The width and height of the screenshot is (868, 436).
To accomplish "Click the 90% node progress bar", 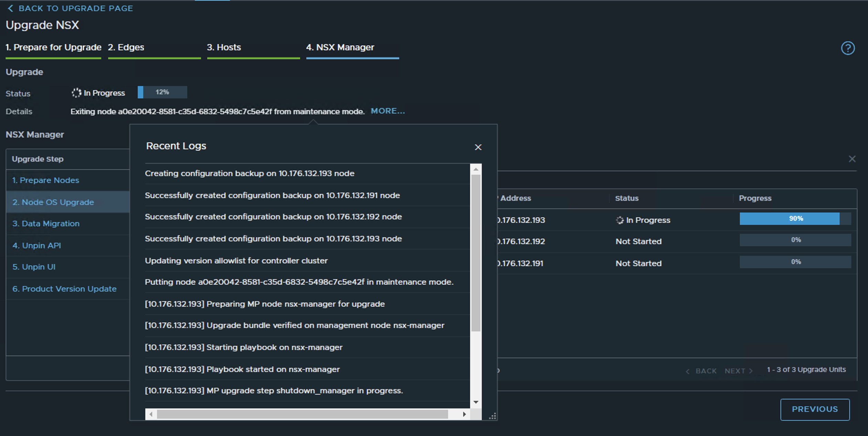I will (x=795, y=219).
